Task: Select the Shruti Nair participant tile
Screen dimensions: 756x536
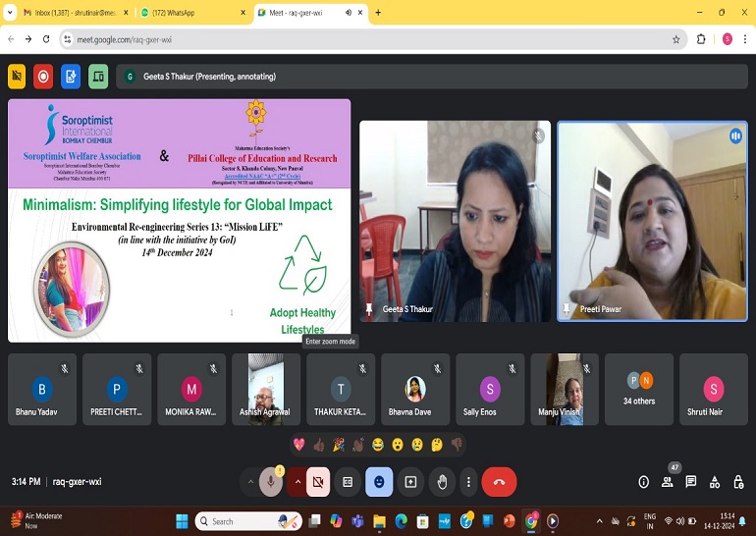Action: click(714, 390)
